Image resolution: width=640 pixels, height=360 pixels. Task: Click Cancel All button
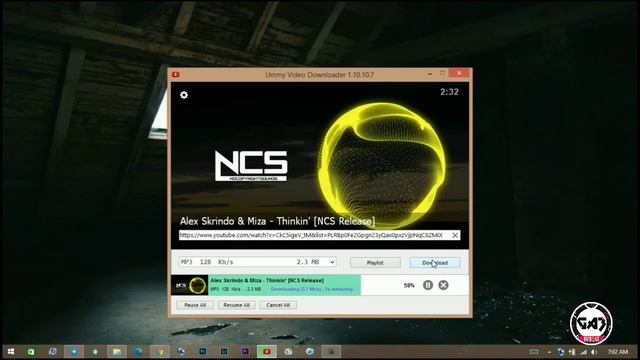pos(278,305)
